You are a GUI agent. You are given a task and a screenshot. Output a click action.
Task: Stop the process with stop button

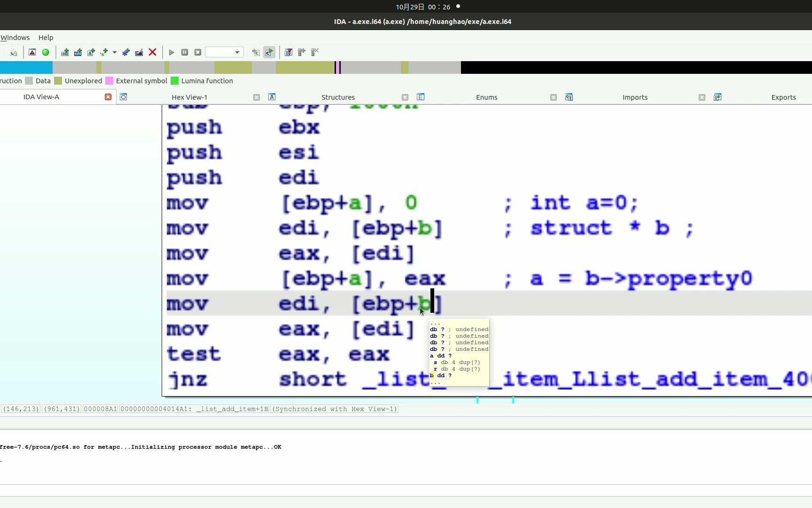pos(198,52)
